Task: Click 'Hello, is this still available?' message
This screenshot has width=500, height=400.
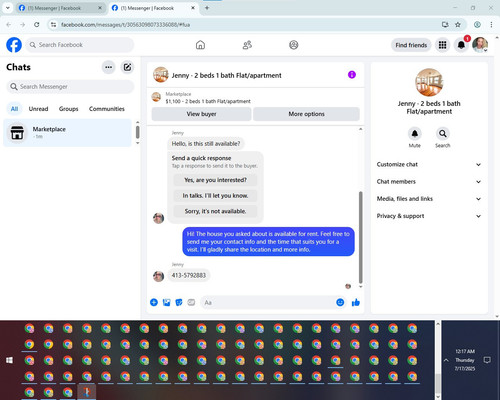Action: (206, 144)
